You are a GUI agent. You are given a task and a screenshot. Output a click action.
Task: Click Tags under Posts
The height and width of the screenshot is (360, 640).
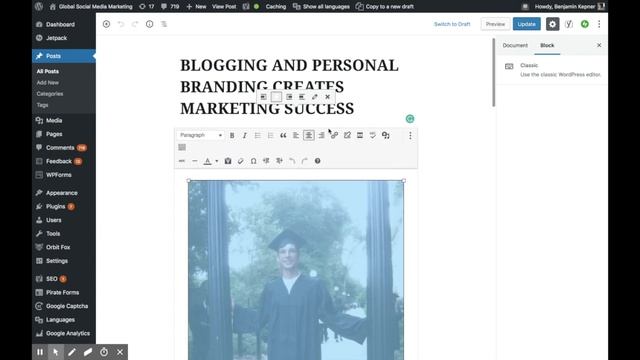42,105
